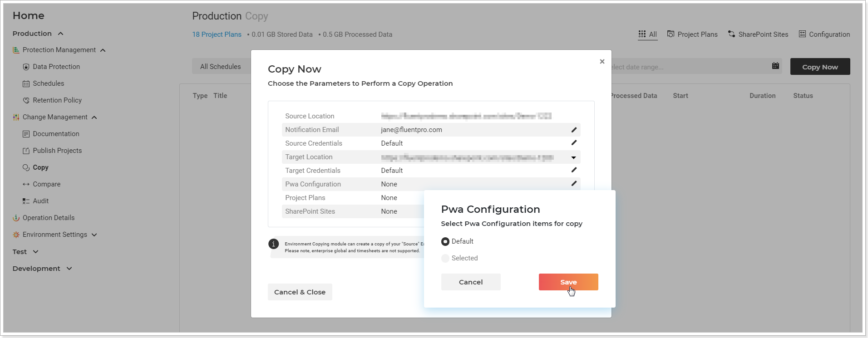Click the Audit list icon

click(x=26, y=201)
